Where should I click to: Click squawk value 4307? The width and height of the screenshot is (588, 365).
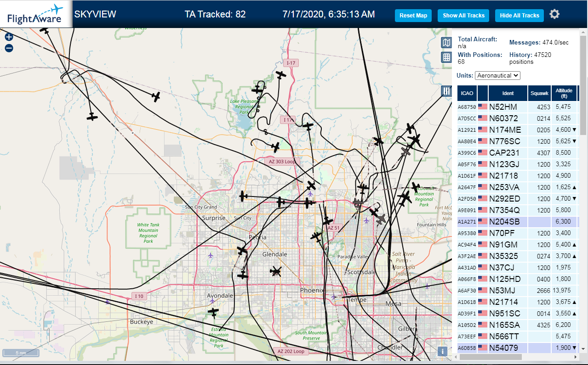pyautogui.click(x=543, y=153)
